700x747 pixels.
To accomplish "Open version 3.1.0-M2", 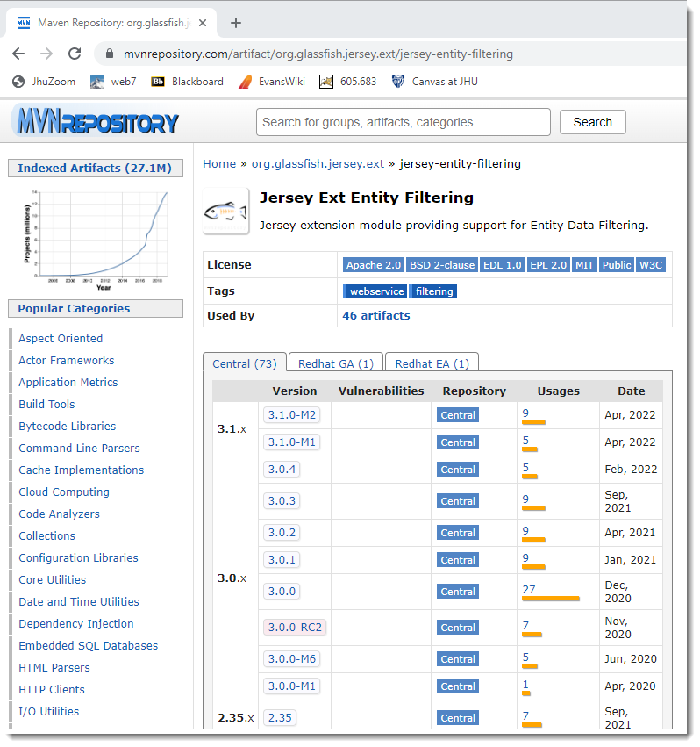I will [292, 415].
